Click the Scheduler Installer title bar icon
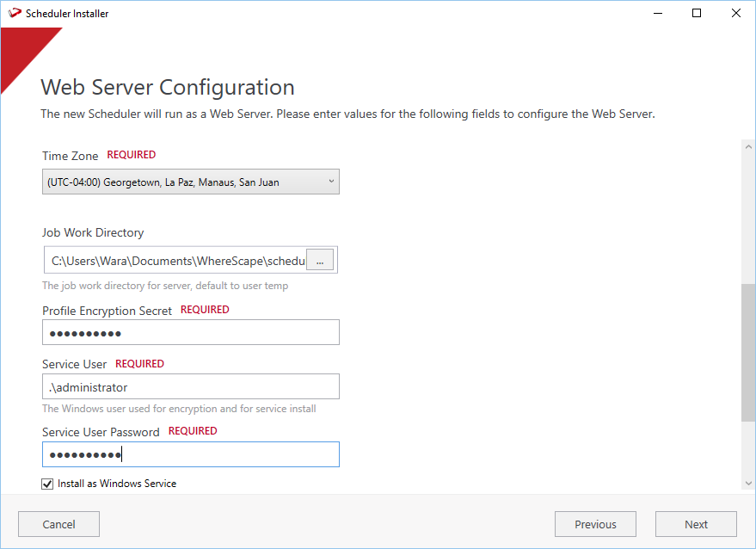This screenshot has height=549, width=756. coord(15,14)
